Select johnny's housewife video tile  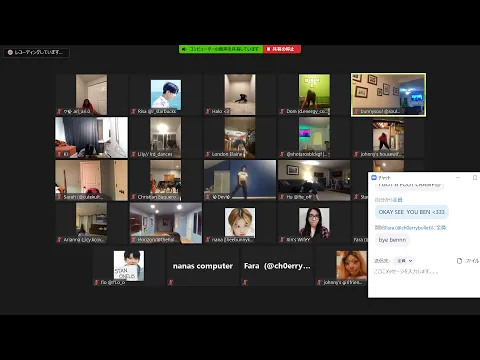tap(388, 137)
